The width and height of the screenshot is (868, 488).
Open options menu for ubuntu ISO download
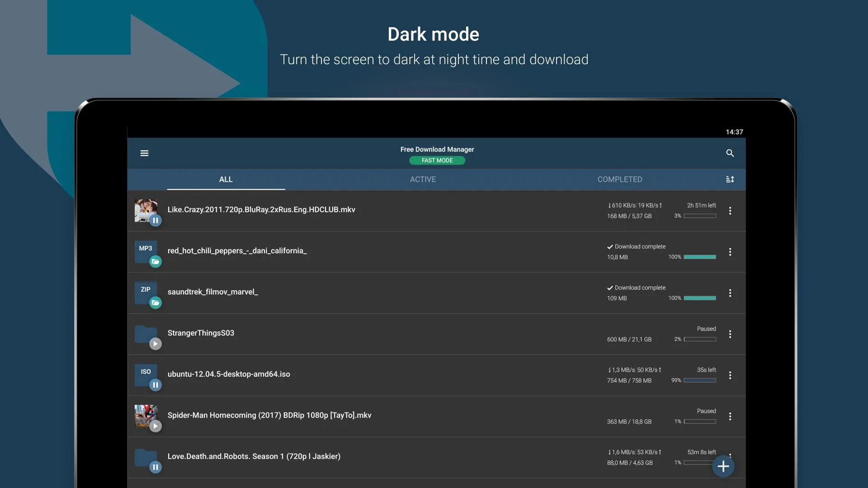coord(730,375)
